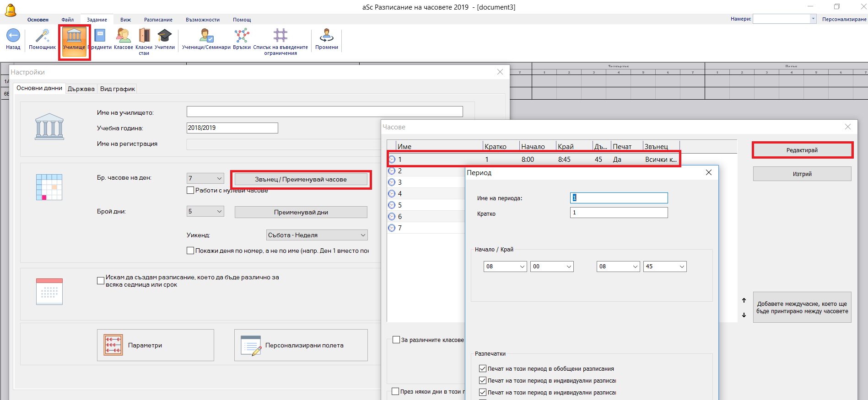Open the Помощник wizard tool
This screenshot has height=400, width=868.
pos(42,36)
